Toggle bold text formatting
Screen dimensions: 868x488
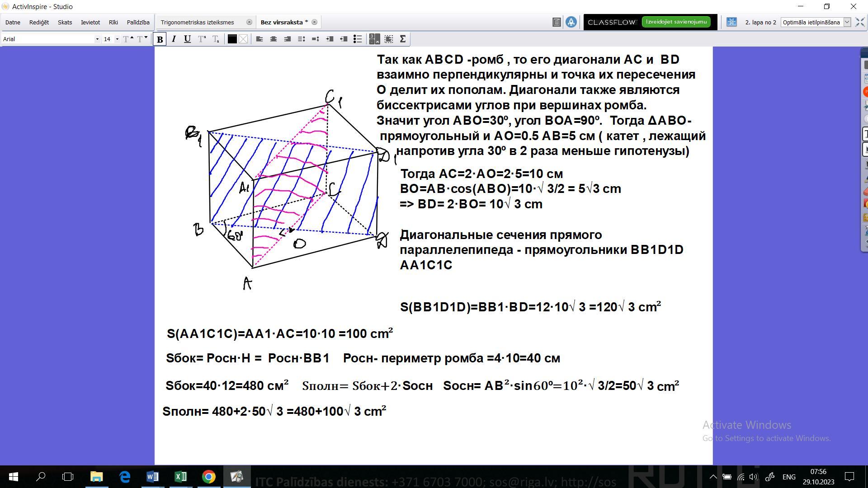coord(160,39)
